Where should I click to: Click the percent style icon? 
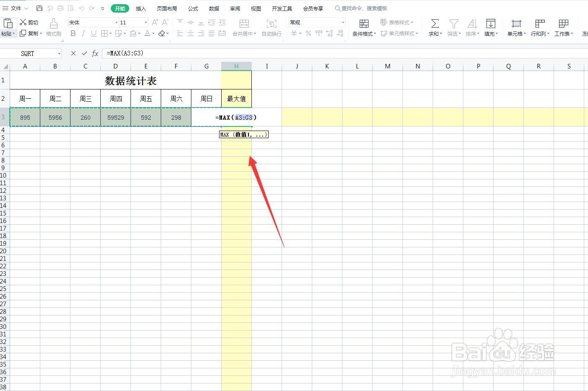pos(308,34)
